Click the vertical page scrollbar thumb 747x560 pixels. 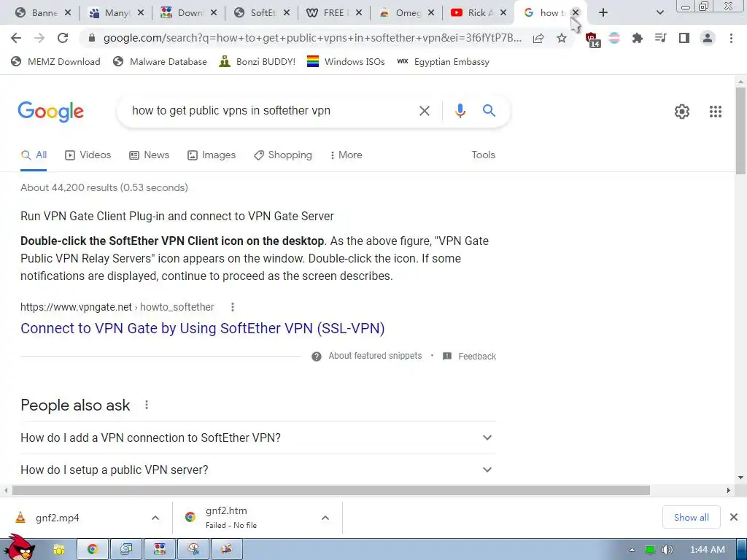tap(740, 131)
